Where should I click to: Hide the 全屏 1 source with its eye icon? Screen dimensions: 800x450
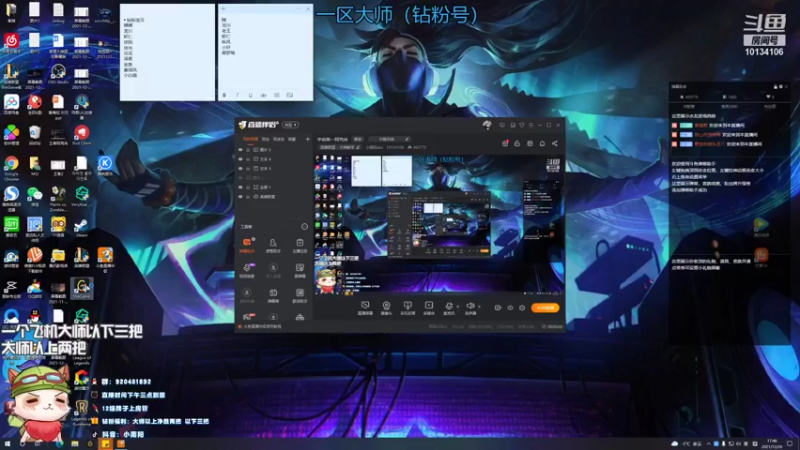(x=241, y=187)
